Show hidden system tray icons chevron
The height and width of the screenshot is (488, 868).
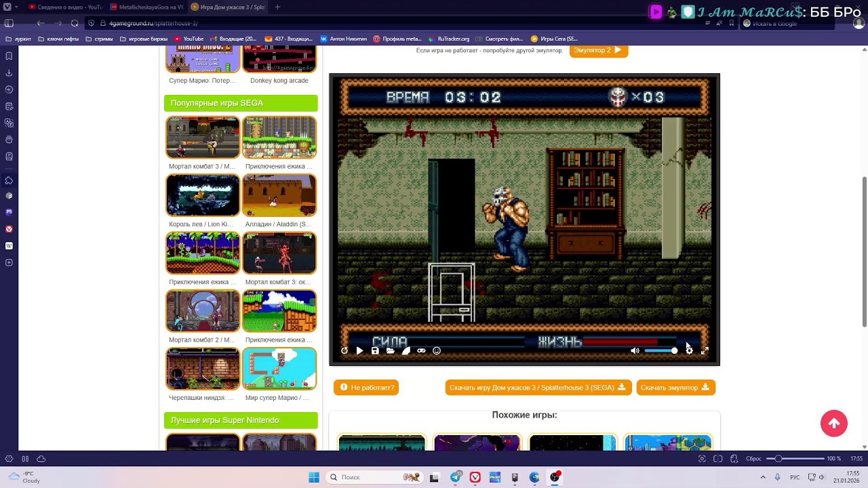[763, 477]
